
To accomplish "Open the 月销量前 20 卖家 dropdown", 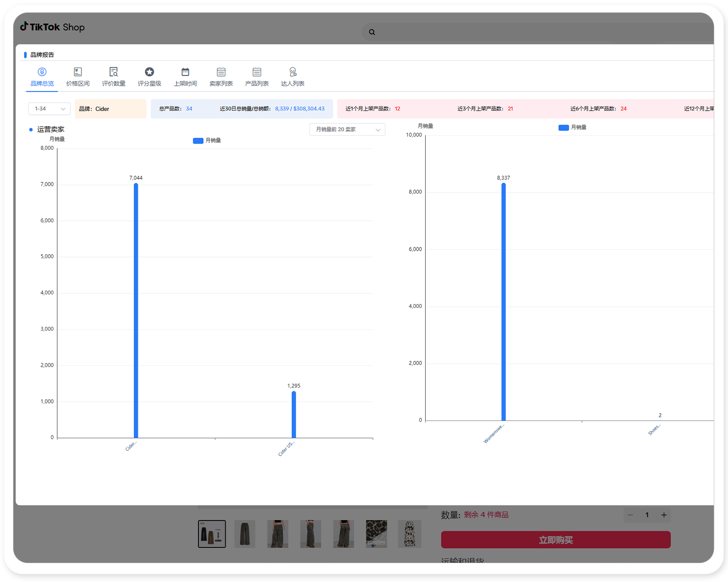I will (347, 129).
